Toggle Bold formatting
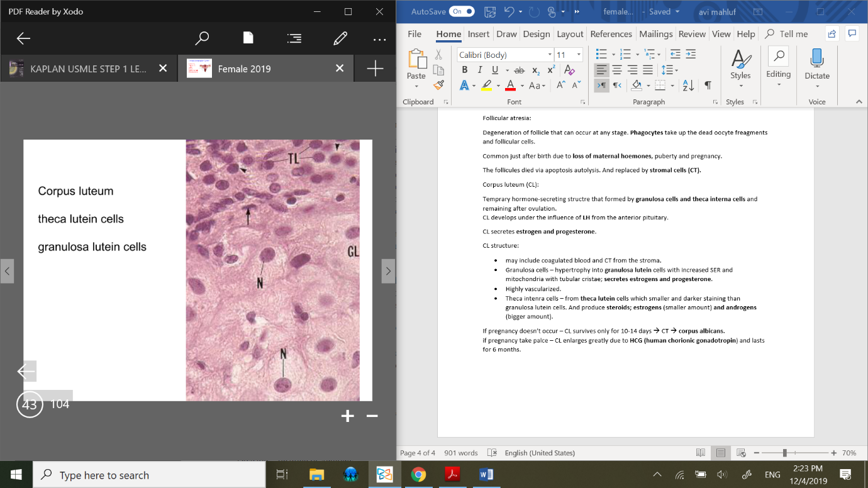This screenshot has height=488, width=868. (x=464, y=70)
